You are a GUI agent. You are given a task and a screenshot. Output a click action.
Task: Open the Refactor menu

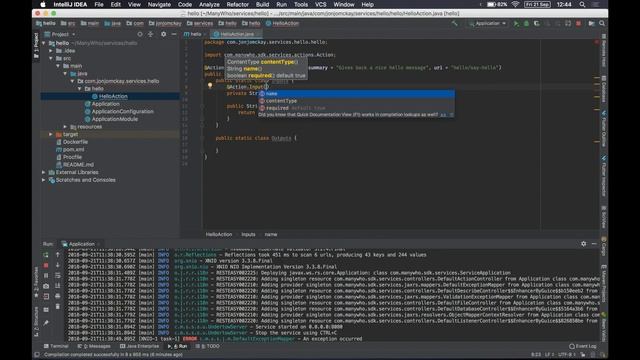click(x=238, y=4)
